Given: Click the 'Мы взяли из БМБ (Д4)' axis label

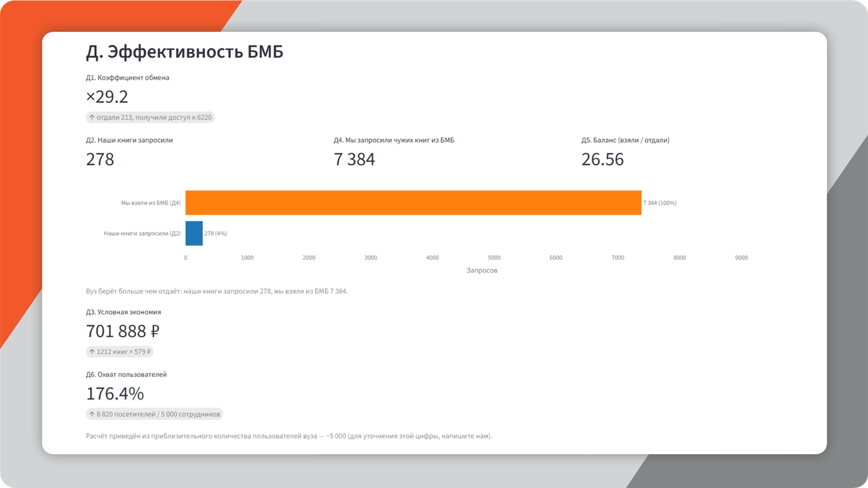Looking at the screenshot, I should [151, 203].
